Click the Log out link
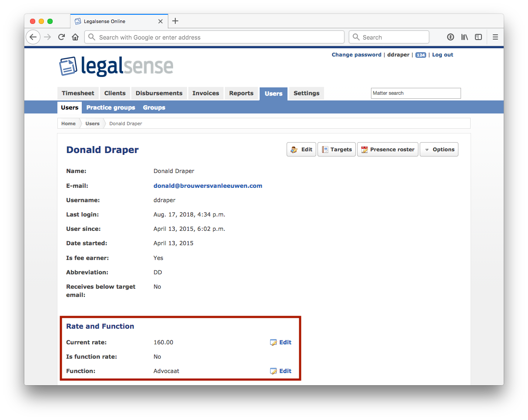The width and height of the screenshot is (528, 420). (x=443, y=55)
